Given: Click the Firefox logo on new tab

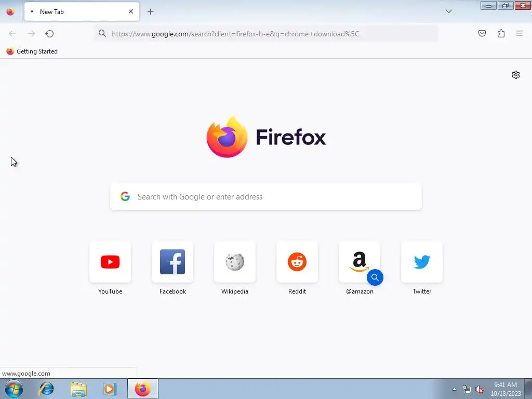Looking at the screenshot, I should [x=267, y=137].
